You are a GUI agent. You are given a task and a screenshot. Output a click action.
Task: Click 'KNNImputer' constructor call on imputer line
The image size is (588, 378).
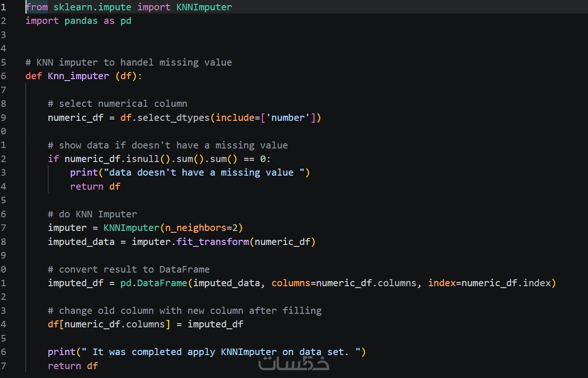click(x=131, y=228)
